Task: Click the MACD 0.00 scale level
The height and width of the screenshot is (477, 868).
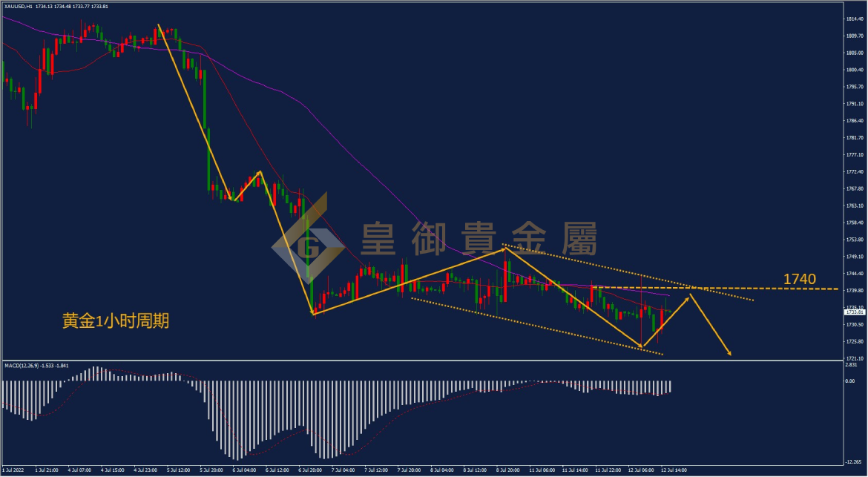Action: (849, 381)
